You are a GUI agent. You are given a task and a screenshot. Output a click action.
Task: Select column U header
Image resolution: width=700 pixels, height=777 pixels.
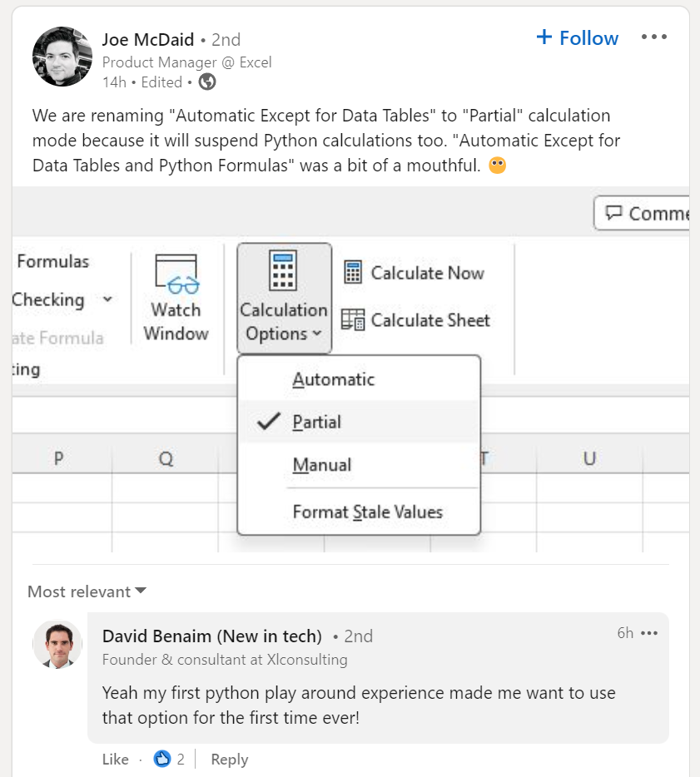click(589, 458)
